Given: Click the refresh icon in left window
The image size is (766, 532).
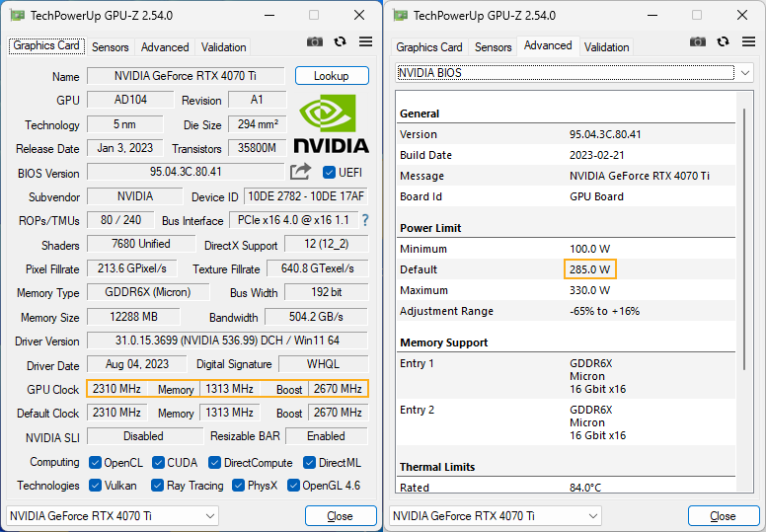Looking at the screenshot, I should pos(340,42).
